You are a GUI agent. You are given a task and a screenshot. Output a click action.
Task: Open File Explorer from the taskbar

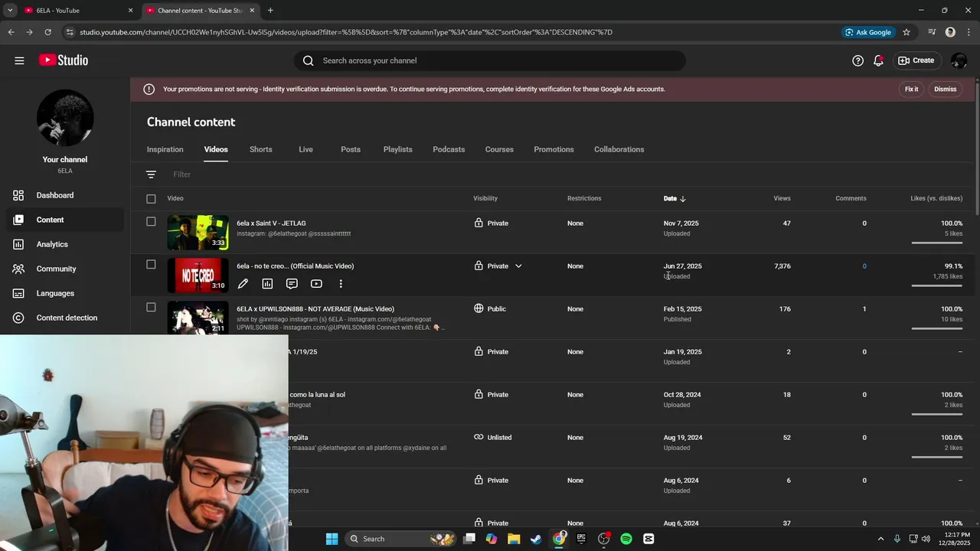[514, 539]
